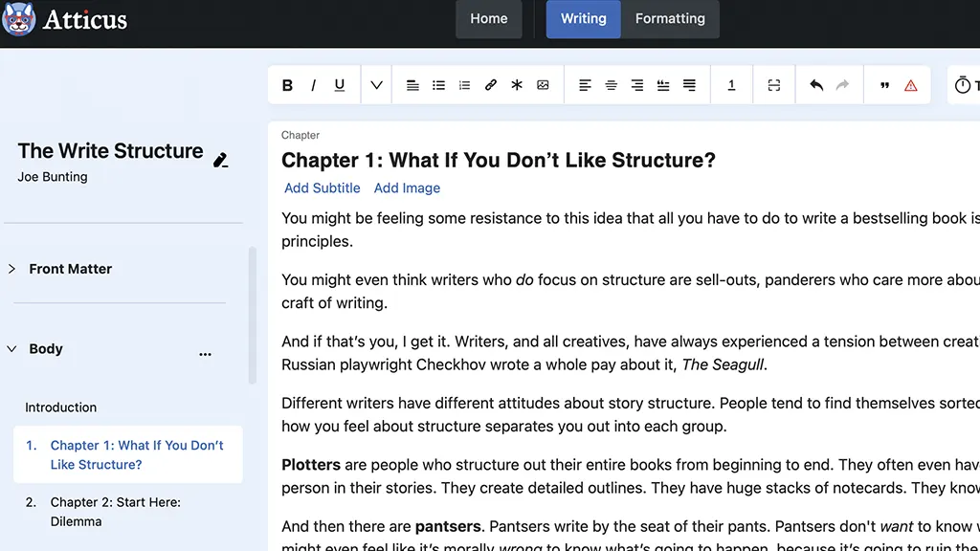
Task: Click the undo arrow
Action: click(x=816, y=85)
